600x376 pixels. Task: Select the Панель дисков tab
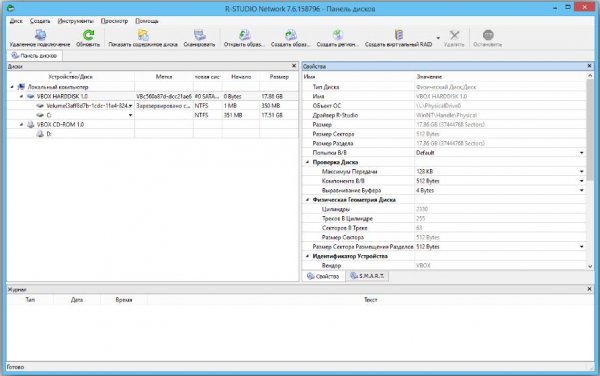point(34,56)
